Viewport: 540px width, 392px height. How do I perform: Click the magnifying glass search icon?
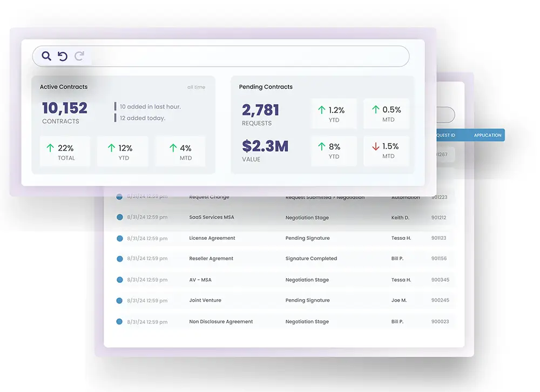pyautogui.click(x=46, y=56)
